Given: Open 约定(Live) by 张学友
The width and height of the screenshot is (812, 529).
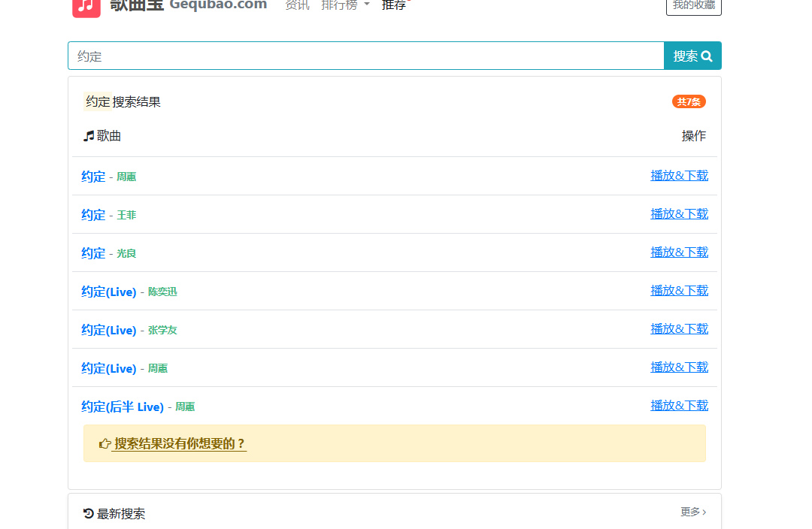Looking at the screenshot, I should pyautogui.click(x=108, y=330).
